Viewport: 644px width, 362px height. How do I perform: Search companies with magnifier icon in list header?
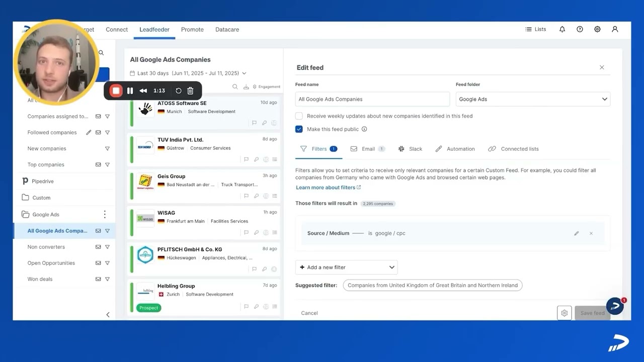(x=235, y=86)
